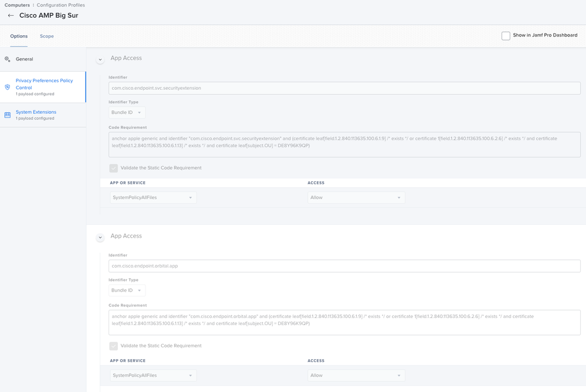
Task: Switch to the Options tab
Action: [x=19, y=36]
